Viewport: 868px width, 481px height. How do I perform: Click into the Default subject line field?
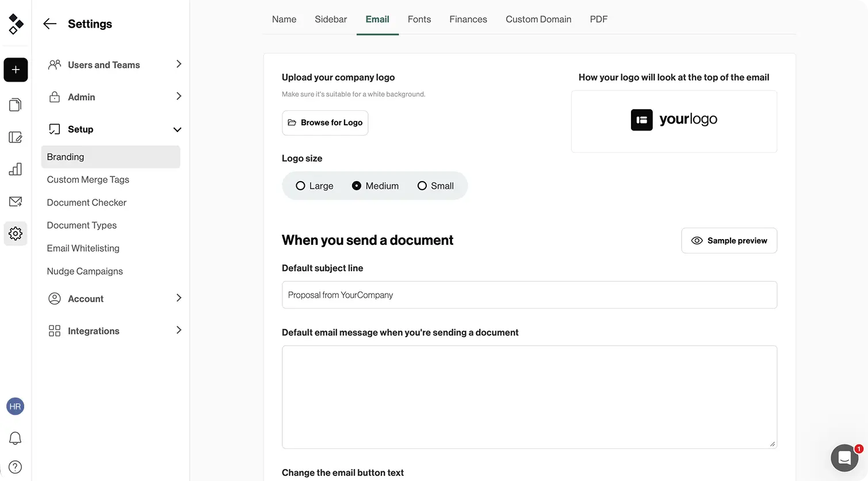pyautogui.click(x=529, y=295)
